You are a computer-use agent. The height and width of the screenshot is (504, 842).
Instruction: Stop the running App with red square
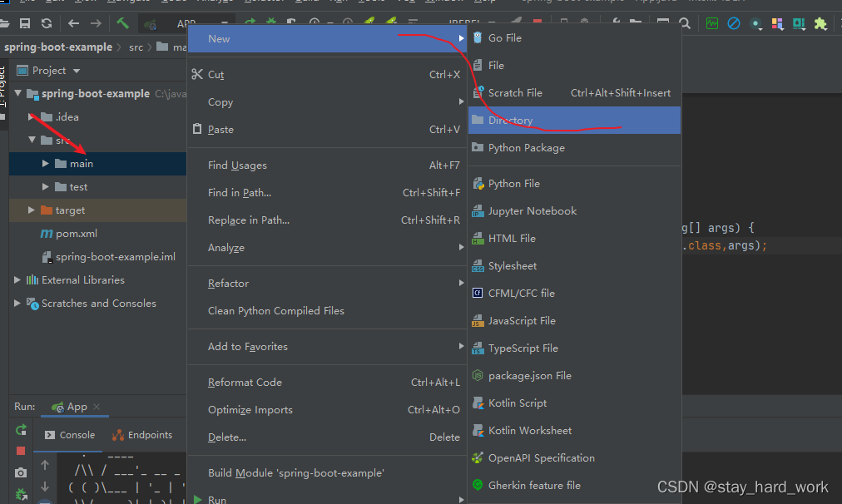click(x=21, y=451)
